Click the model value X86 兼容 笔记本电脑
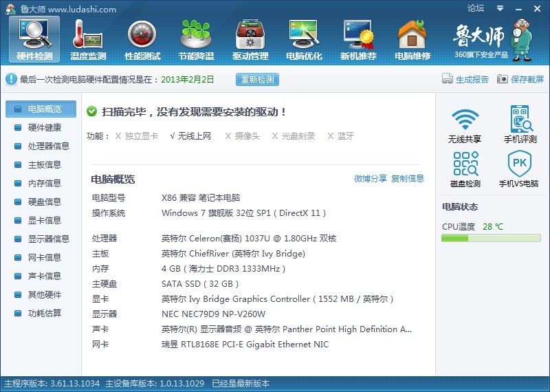Screen dimensions: 550x392 pyautogui.click(x=201, y=198)
